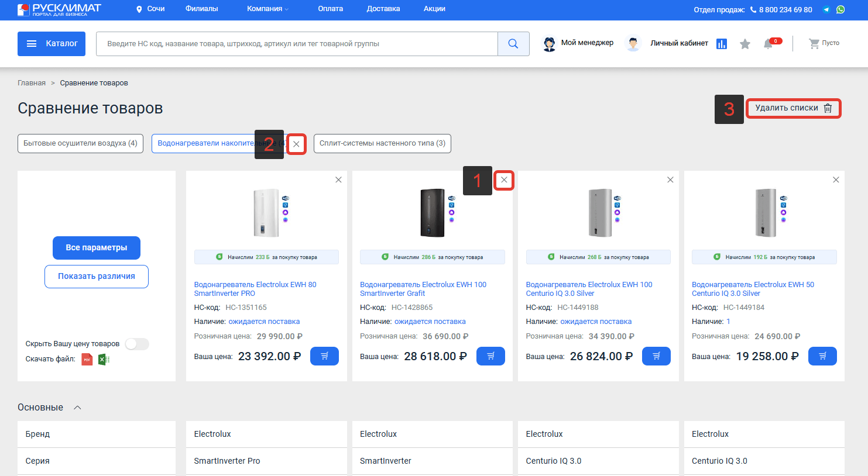This screenshot has height=476, width=868.
Task: Click 286 Б bonus badge
Action: pyautogui.click(x=433, y=257)
